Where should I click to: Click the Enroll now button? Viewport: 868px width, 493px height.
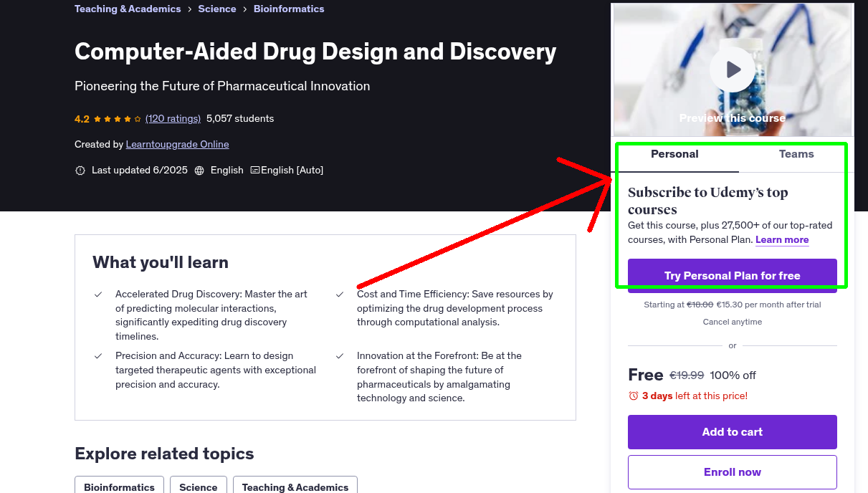[732, 472]
